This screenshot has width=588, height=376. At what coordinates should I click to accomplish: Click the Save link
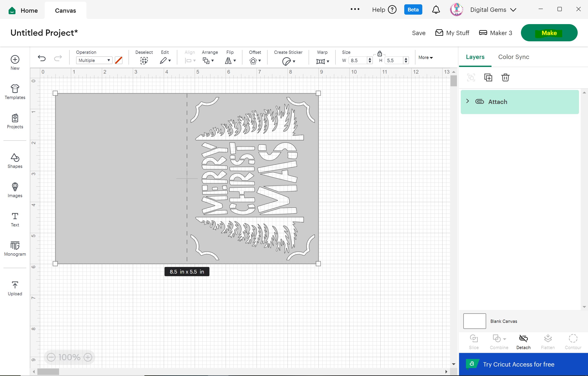click(x=418, y=33)
